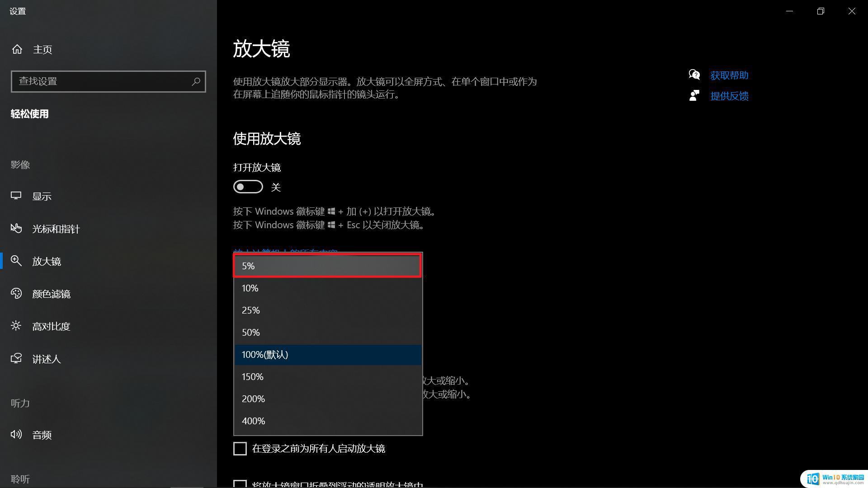The height and width of the screenshot is (488, 868).
Task: Select 100%(默认) option in the dropdown
Action: [328, 355]
